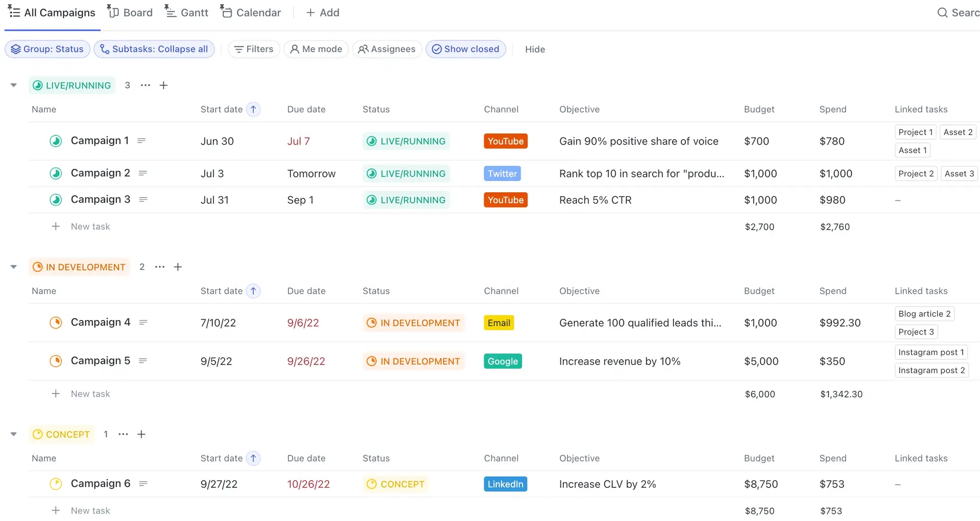Toggle Show closed tasks
This screenshot has width=980, height=521.
click(466, 49)
